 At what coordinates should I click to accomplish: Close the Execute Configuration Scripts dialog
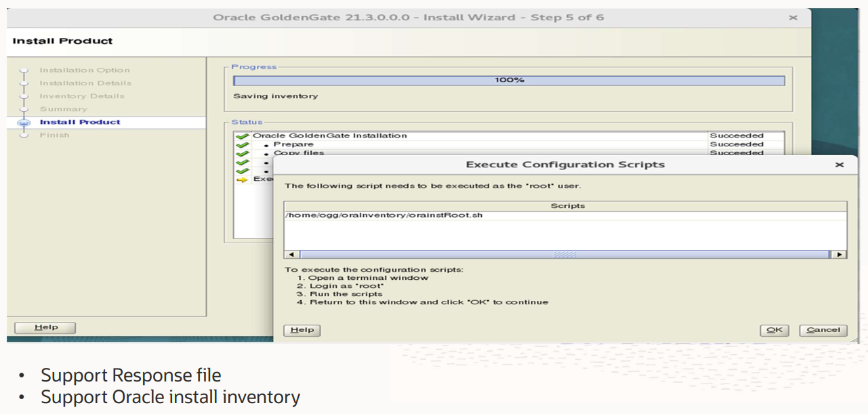(840, 165)
